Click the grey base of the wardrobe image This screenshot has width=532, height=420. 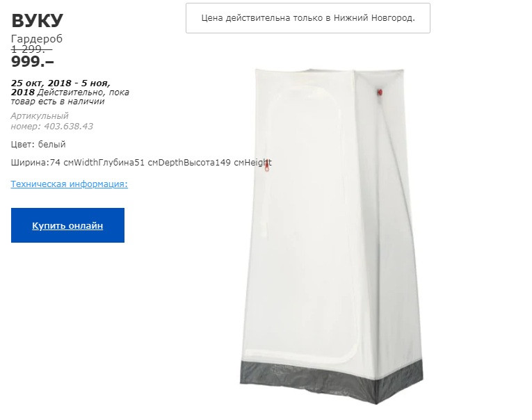tap(332, 378)
